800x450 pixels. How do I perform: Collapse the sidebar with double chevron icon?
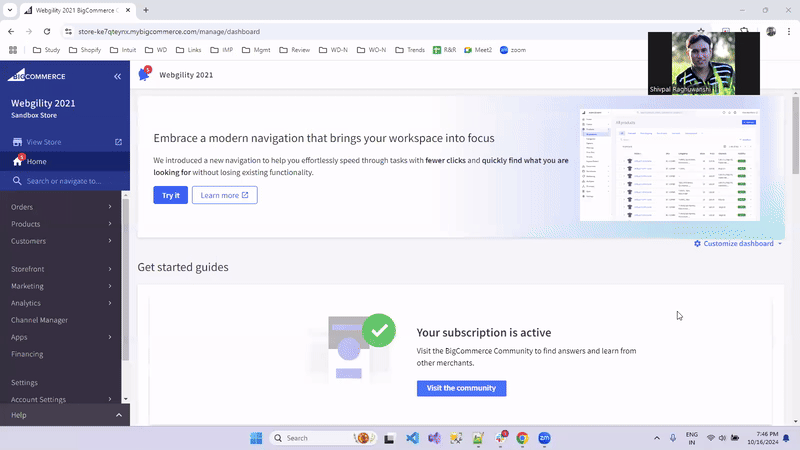click(117, 76)
